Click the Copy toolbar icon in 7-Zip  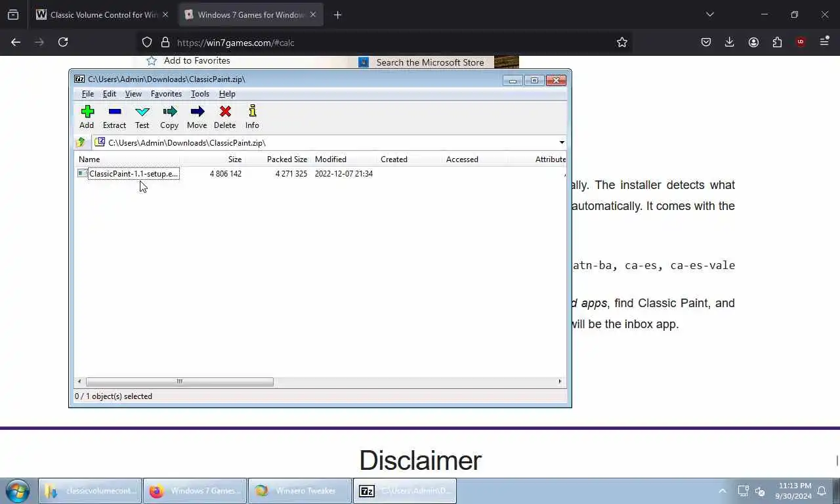[169, 117]
